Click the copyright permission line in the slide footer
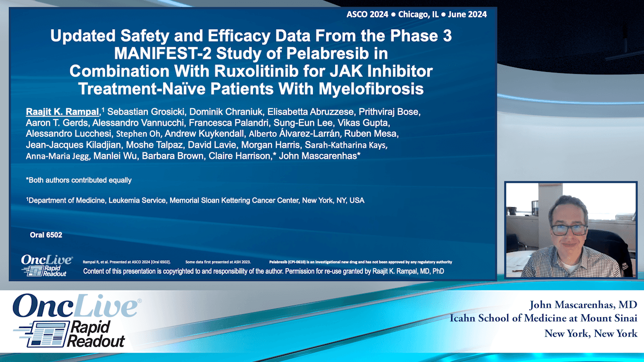 (x=263, y=271)
